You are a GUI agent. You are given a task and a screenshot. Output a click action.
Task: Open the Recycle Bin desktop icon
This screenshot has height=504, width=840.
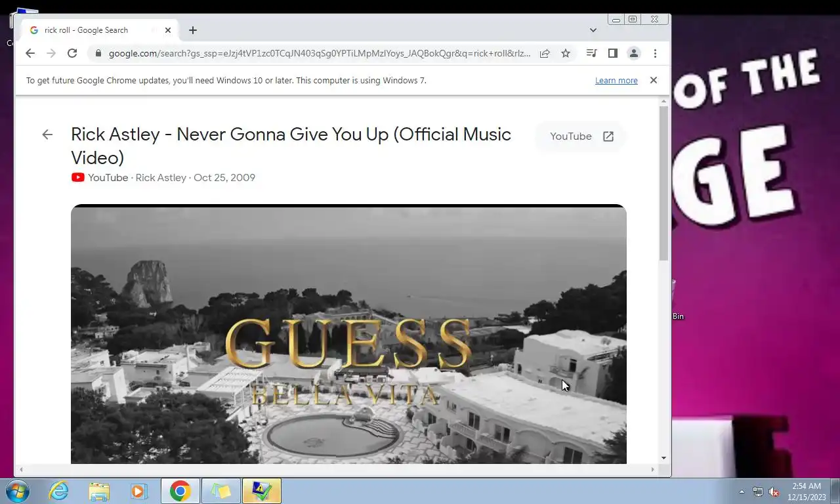[x=677, y=300]
